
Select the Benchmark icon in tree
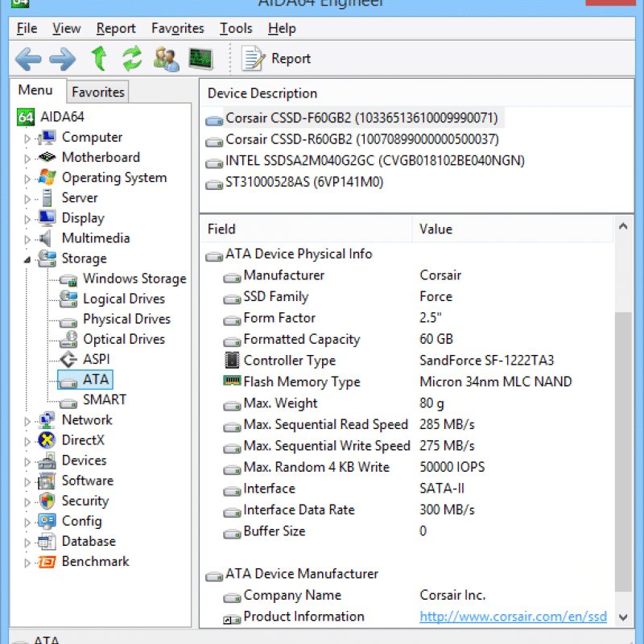47,561
